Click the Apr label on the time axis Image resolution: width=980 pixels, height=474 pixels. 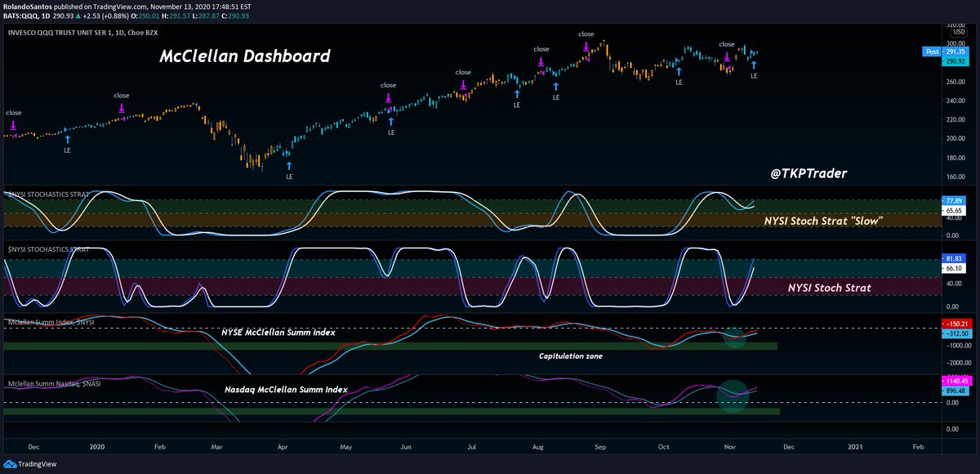pos(282,447)
